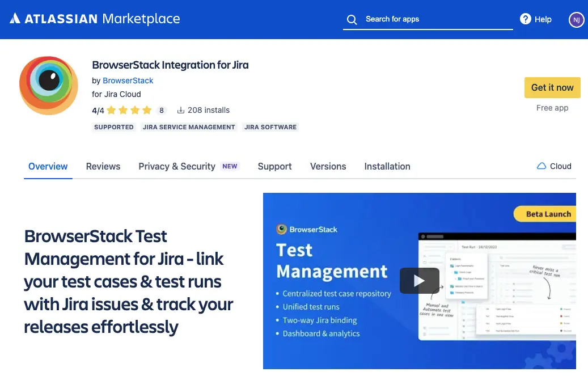The height and width of the screenshot is (376, 588).
Task: Click the Help question mark icon
Action: (x=525, y=19)
